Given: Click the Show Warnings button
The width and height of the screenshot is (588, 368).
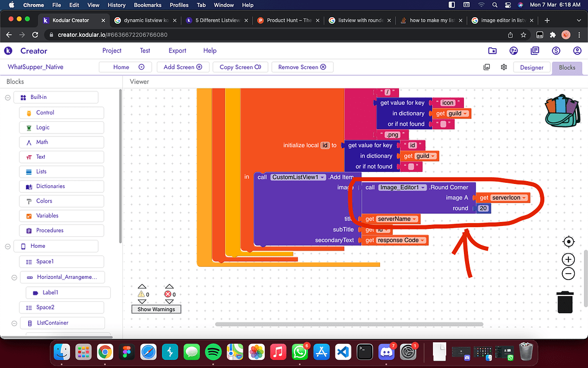Looking at the screenshot, I should pos(156,309).
